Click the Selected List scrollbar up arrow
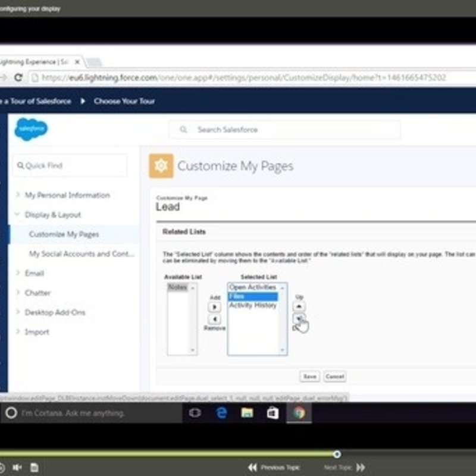The width and height of the screenshot is (476, 476). coord(282,287)
